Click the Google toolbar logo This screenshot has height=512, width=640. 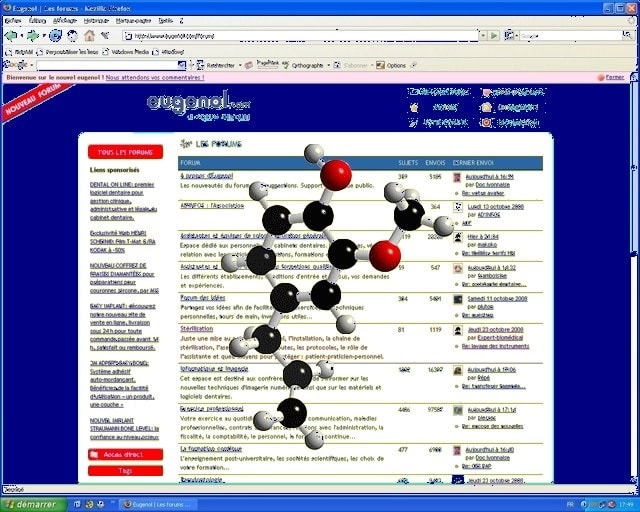coord(15,65)
